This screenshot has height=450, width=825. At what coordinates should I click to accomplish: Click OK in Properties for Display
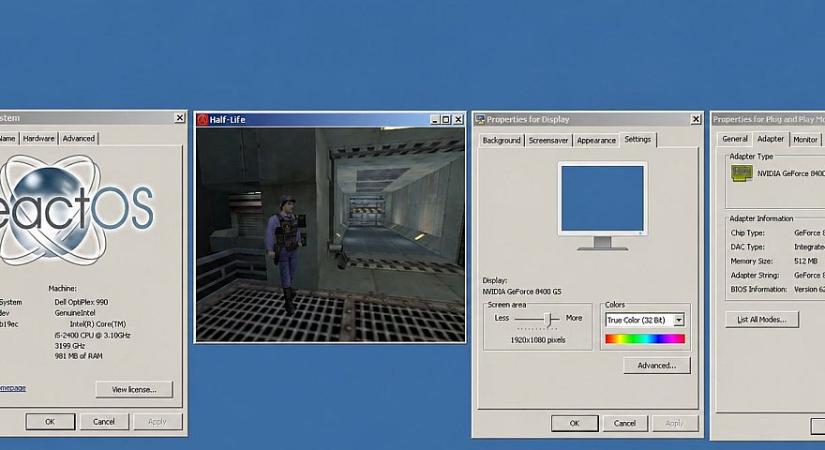tap(575, 423)
